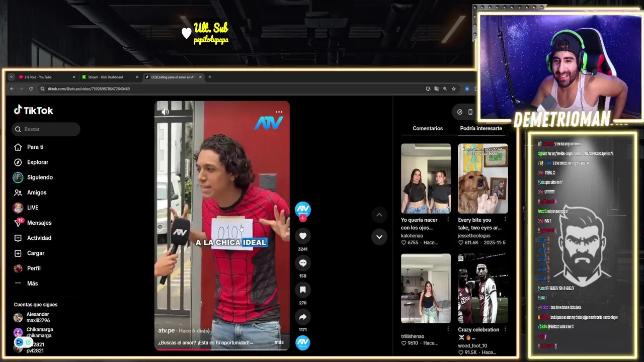Bookmark the page with the star icon
Screen dimensions: 644x362
pos(453,89)
